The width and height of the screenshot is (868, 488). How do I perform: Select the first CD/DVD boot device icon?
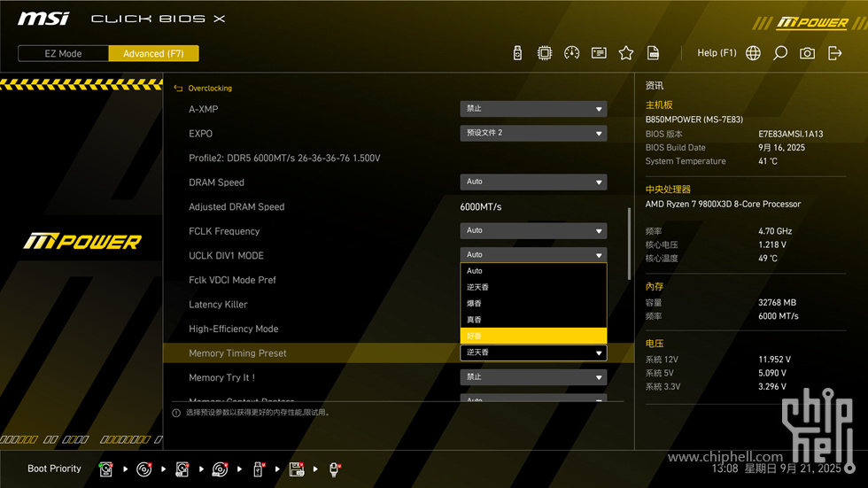tap(143, 469)
